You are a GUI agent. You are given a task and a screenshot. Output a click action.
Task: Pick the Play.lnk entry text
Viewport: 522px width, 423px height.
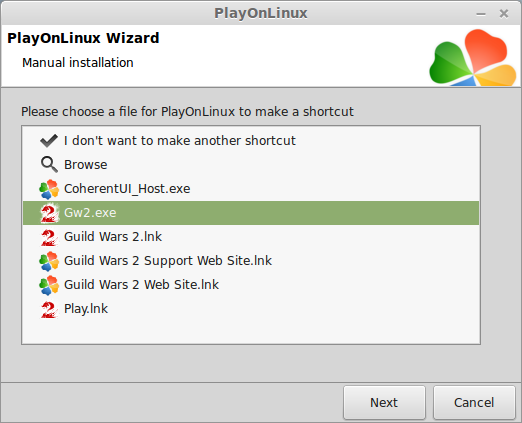pos(86,309)
